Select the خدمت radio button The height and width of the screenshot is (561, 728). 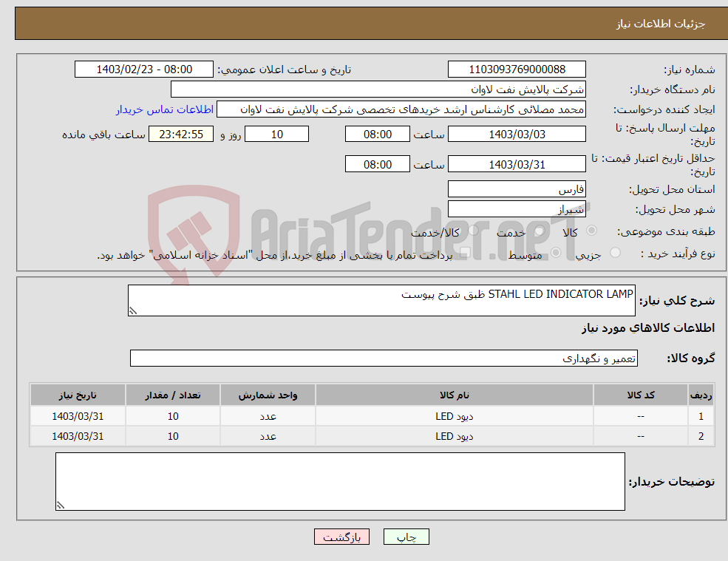click(539, 231)
